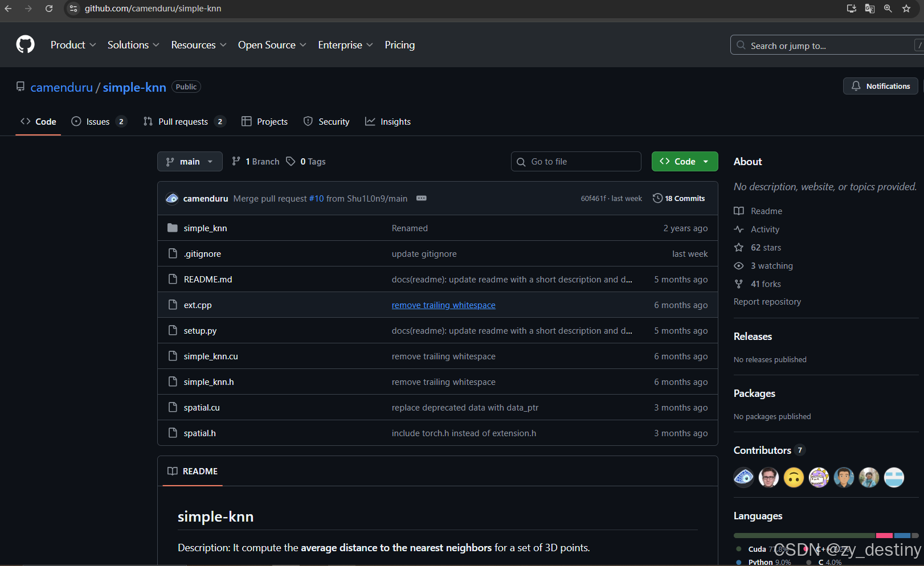
Task: Reload the page with refresh icon
Action: tap(49, 9)
